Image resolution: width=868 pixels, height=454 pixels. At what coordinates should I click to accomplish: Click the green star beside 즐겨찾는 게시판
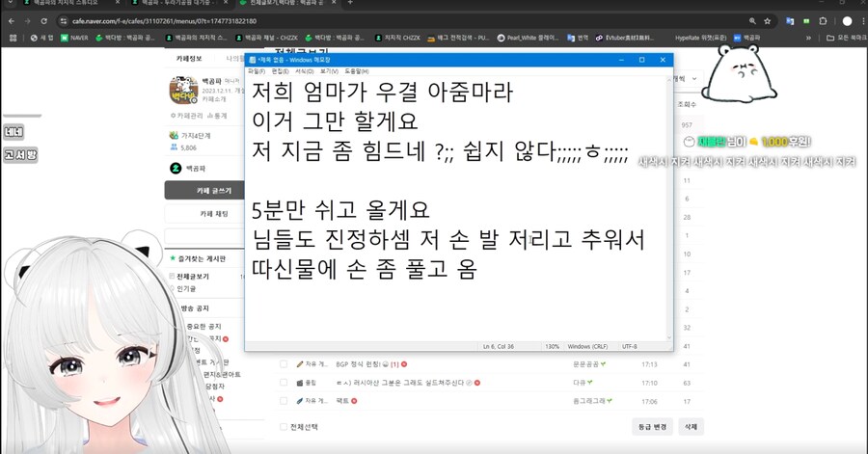tap(173, 258)
